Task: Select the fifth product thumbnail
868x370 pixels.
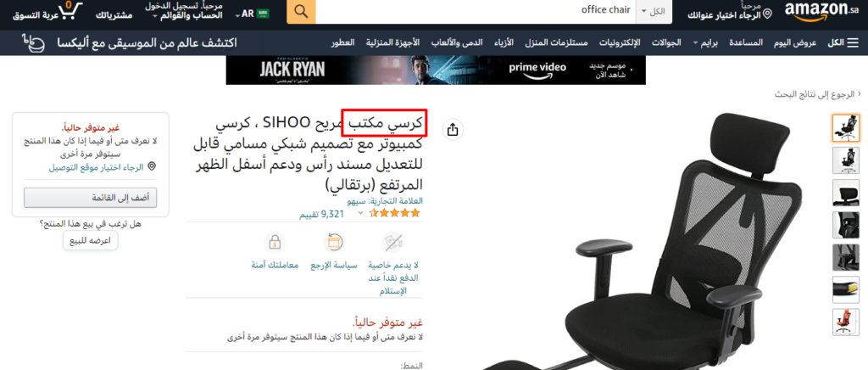Action: (x=845, y=258)
